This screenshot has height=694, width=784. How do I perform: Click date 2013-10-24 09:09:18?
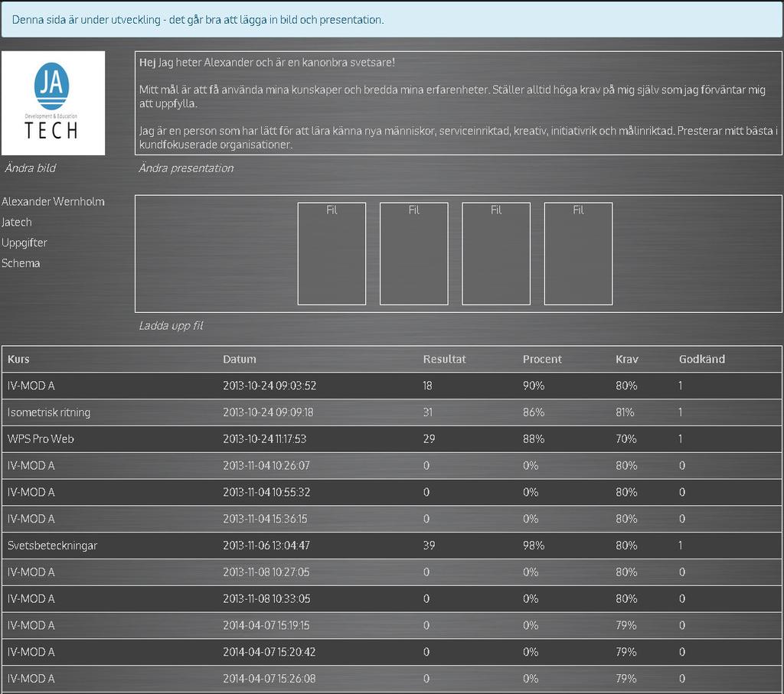pos(268,412)
